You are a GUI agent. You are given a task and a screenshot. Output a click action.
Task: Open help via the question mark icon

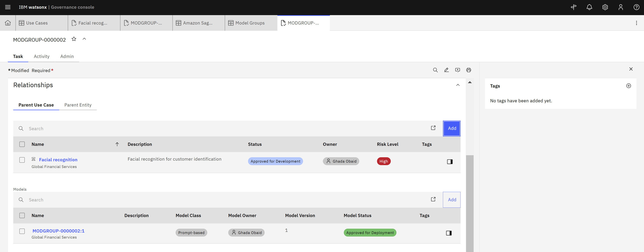tap(636, 7)
